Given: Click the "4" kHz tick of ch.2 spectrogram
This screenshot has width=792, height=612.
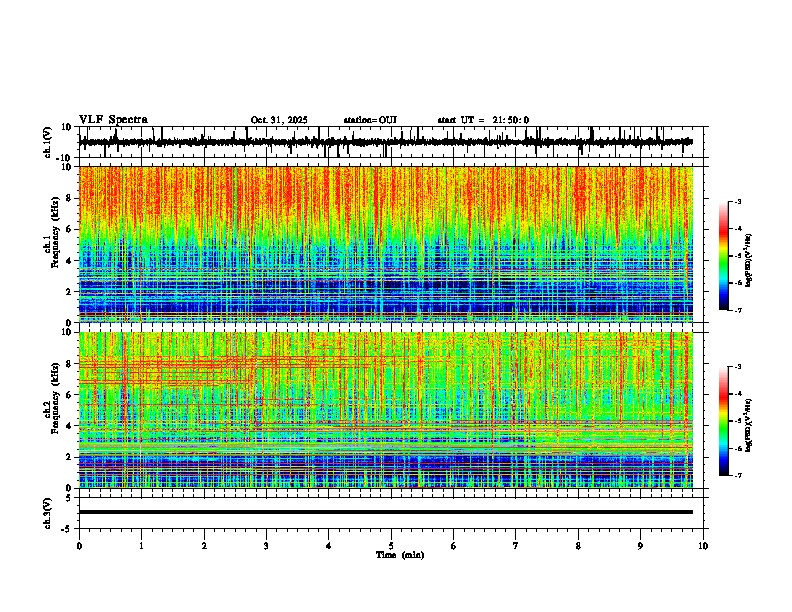Looking at the screenshot, I should 70,426.
